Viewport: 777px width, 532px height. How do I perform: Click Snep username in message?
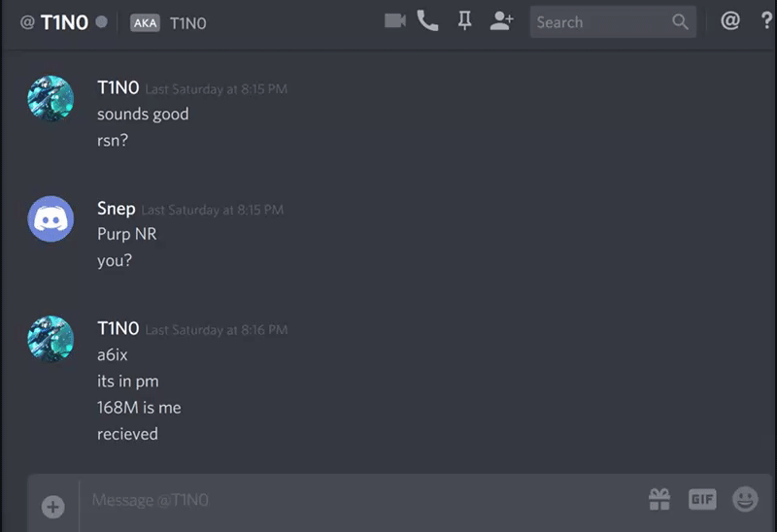(116, 209)
